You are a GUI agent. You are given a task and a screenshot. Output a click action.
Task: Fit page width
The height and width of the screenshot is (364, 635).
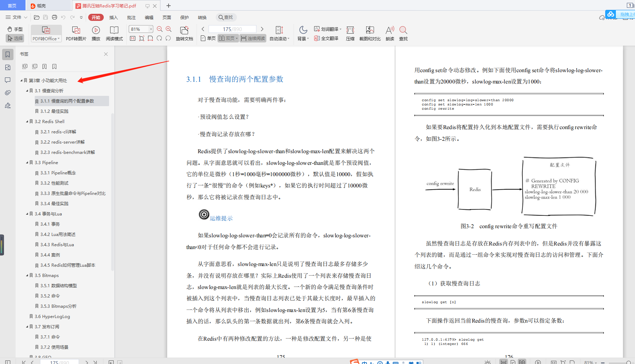click(x=151, y=38)
